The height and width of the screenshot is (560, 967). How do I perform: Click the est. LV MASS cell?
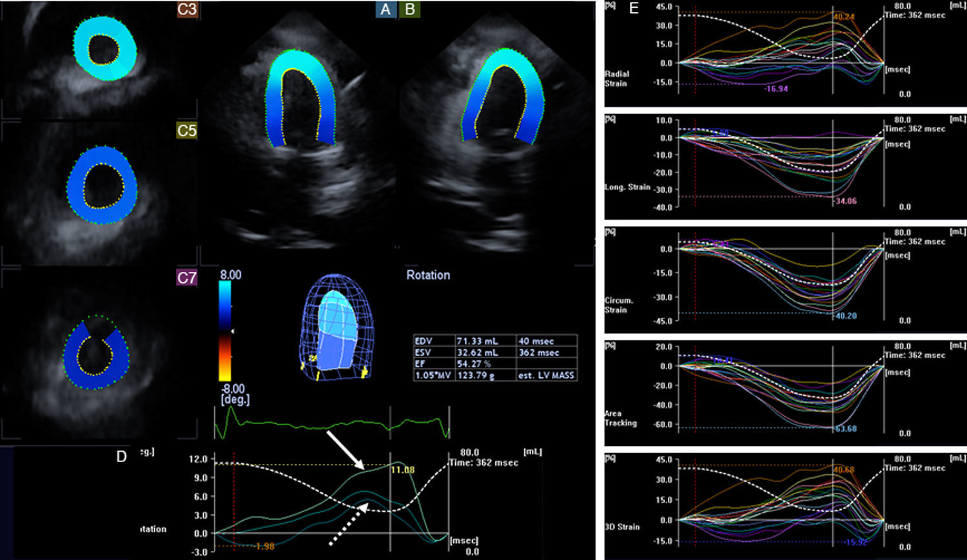pyautogui.click(x=545, y=375)
